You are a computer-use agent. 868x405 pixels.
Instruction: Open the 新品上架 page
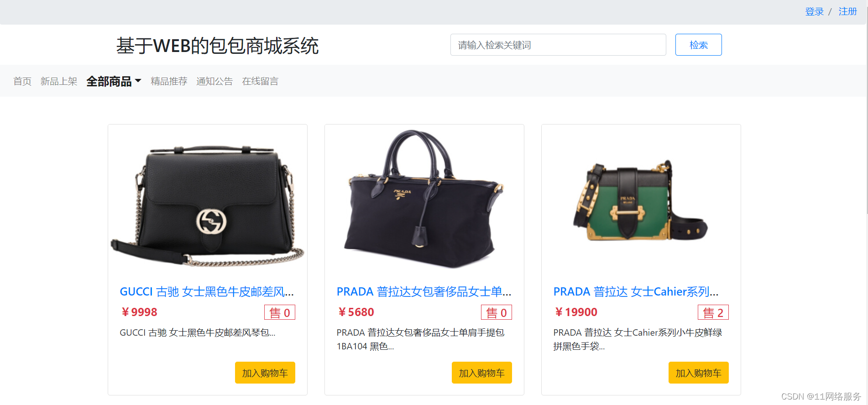[x=59, y=81]
